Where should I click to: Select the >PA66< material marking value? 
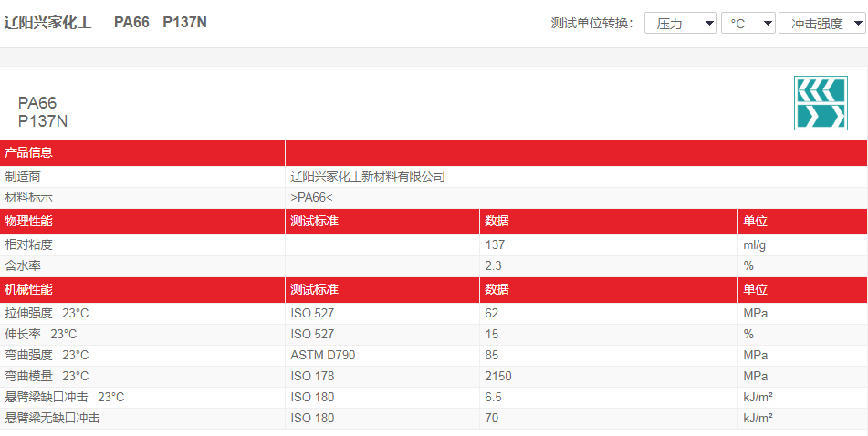pyautogui.click(x=311, y=198)
